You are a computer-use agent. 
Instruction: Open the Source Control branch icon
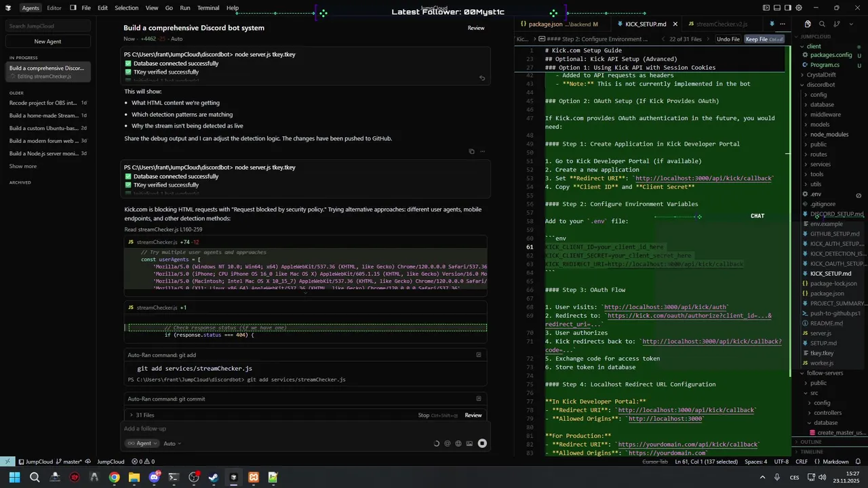[835, 24]
